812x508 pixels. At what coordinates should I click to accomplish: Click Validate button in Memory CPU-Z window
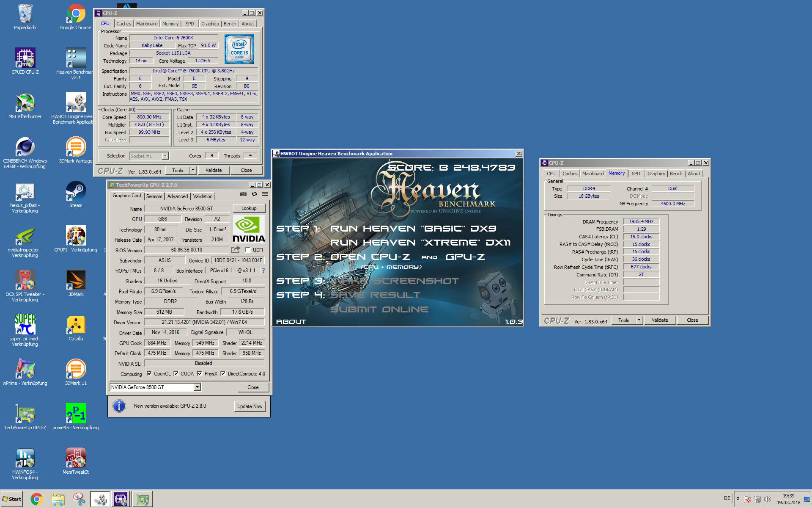tap(660, 320)
